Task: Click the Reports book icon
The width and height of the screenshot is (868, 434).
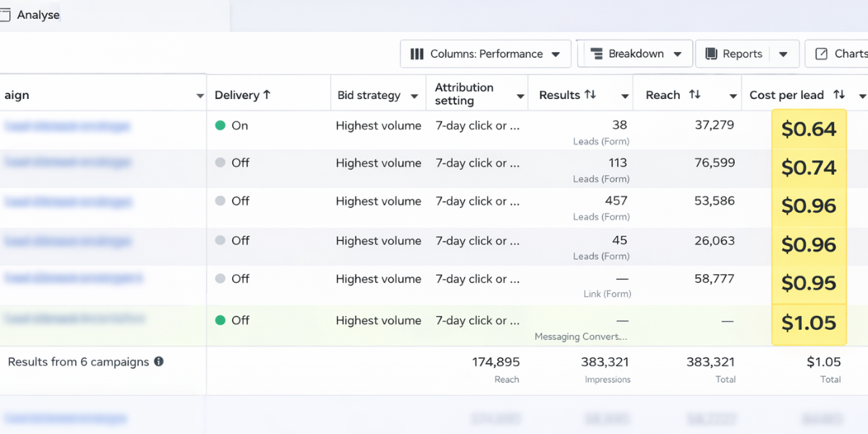Action: (x=713, y=53)
